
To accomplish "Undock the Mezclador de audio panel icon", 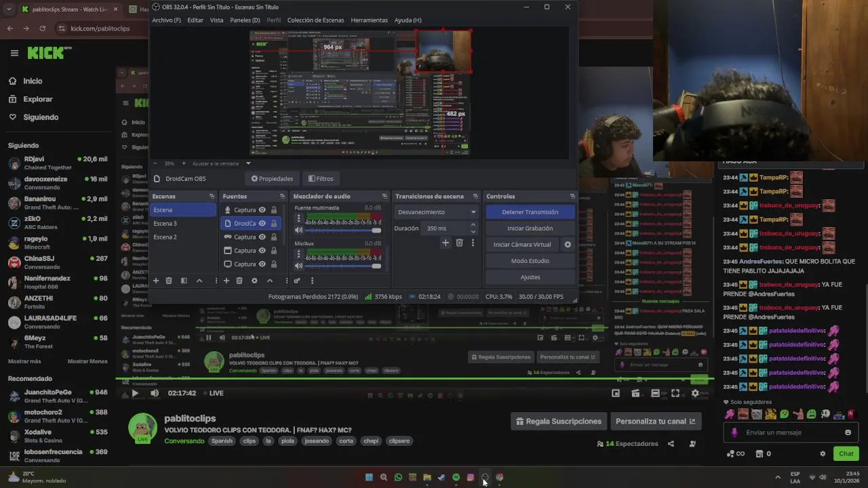I will (x=384, y=197).
